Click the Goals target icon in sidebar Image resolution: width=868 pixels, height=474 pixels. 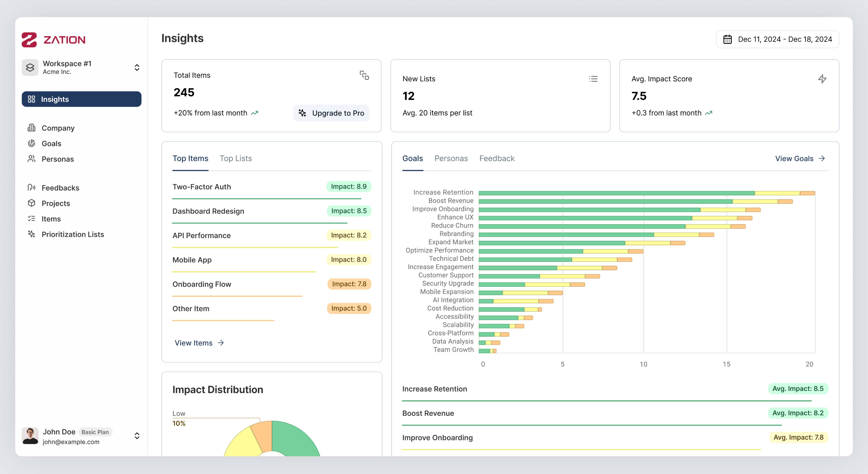(x=31, y=143)
